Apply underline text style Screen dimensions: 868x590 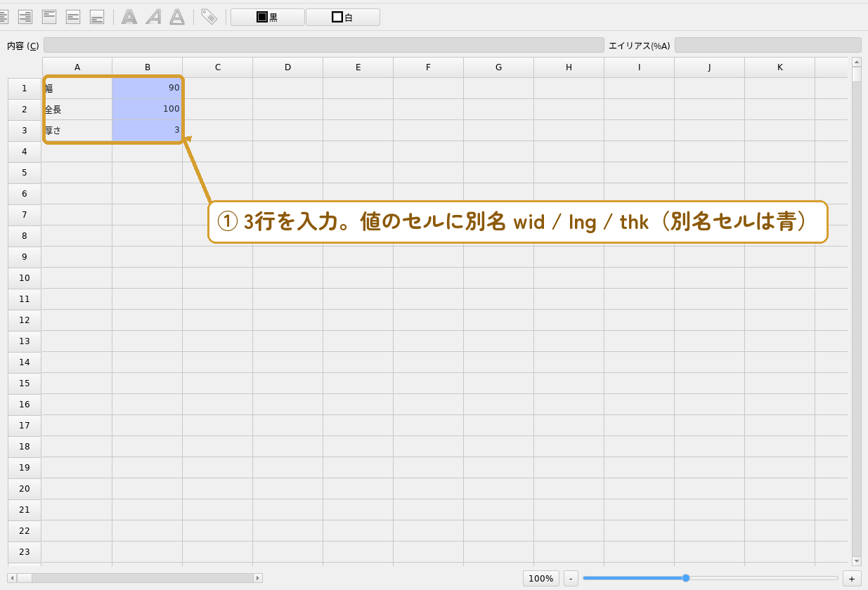pyautogui.click(x=177, y=17)
